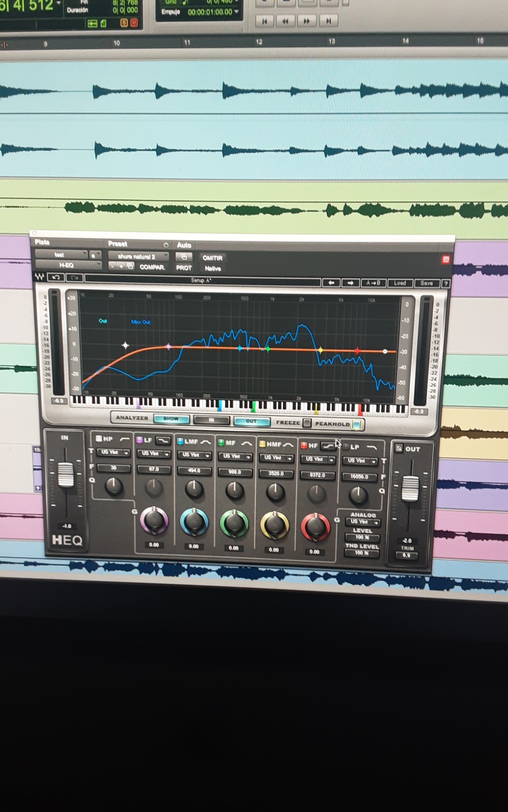Open LF band US Vint type dropdown

pos(153,454)
